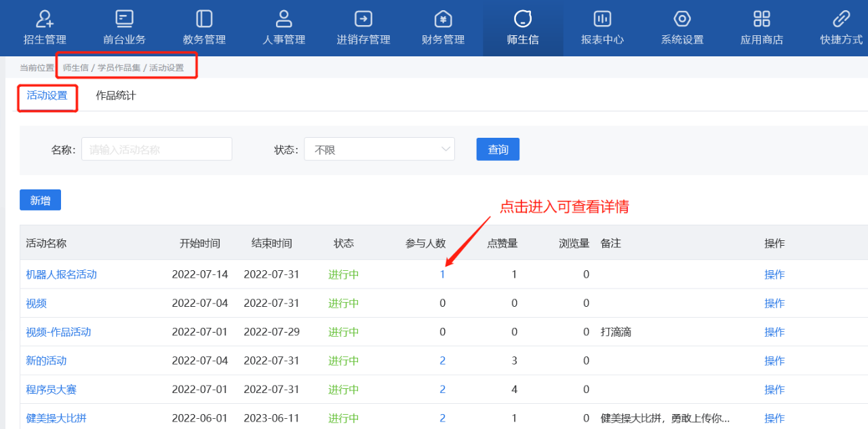The height and width of the screenshot is (429, 868).
Task: Select the 人事管理 personnel icon
Action: 283,19
